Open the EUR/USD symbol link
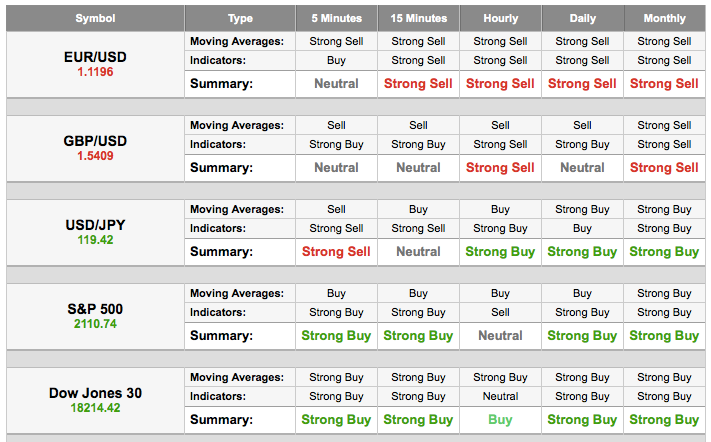The height and width of the screenshot is (442, 711). [x=95, y=57]
